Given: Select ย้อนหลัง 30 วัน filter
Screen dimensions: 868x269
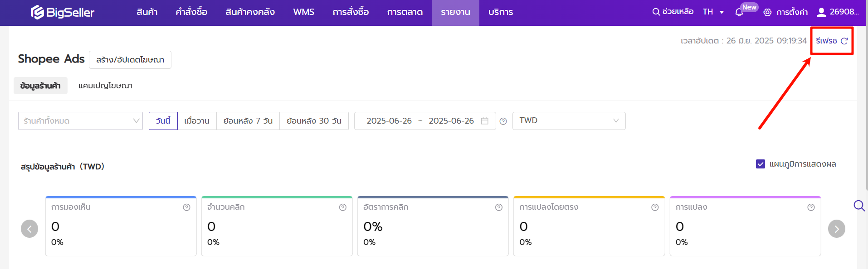Looking at the screenshot, I should 314,121.
